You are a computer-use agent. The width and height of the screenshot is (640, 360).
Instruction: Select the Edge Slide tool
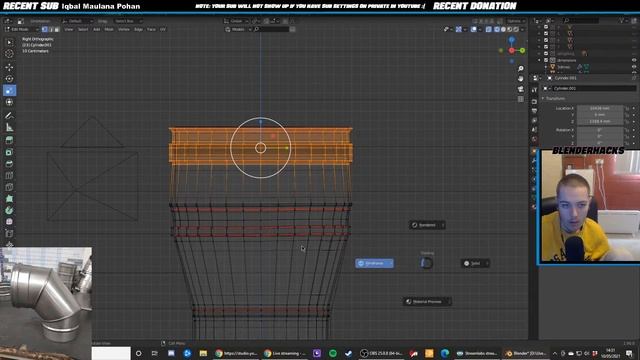click(9, 234)
